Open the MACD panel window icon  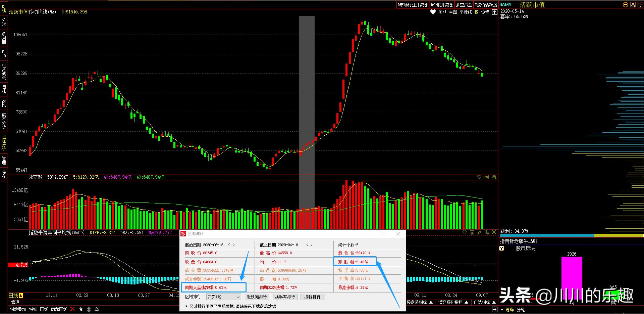[x=472, y=232]
